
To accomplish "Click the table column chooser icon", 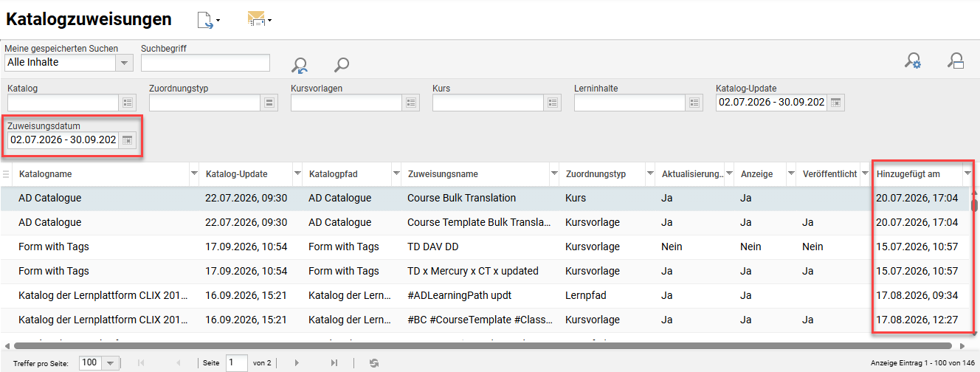I will coord(7,174).
